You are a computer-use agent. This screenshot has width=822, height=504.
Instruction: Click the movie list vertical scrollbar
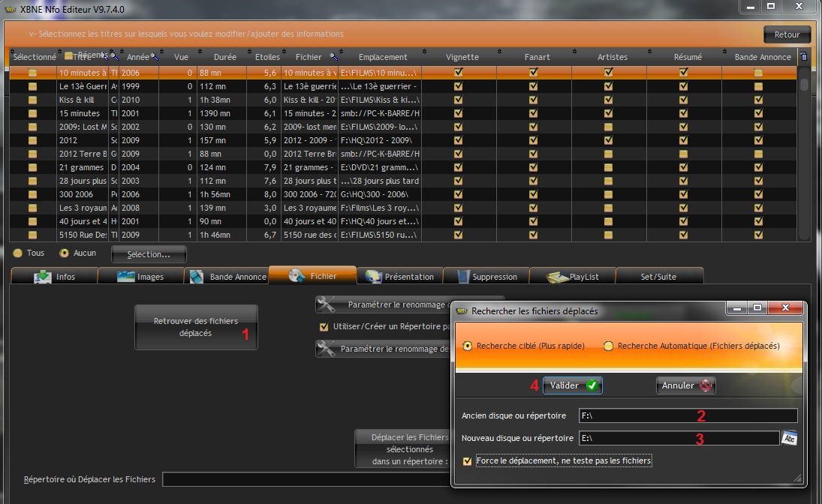pyautogui.click(x=804, y=150)
